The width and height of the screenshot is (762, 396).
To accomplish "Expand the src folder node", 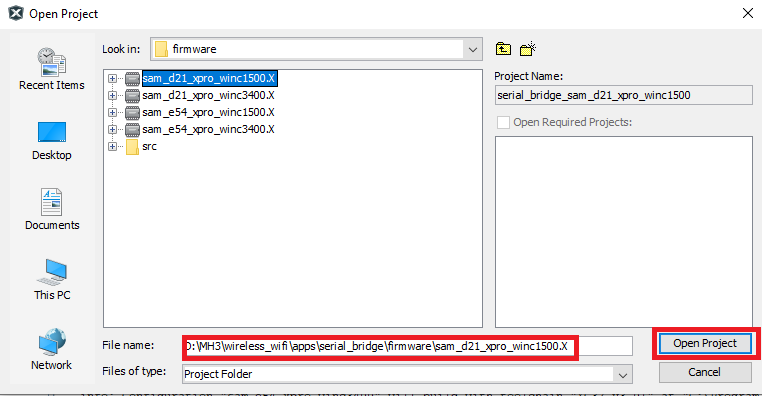I will 112,146.
